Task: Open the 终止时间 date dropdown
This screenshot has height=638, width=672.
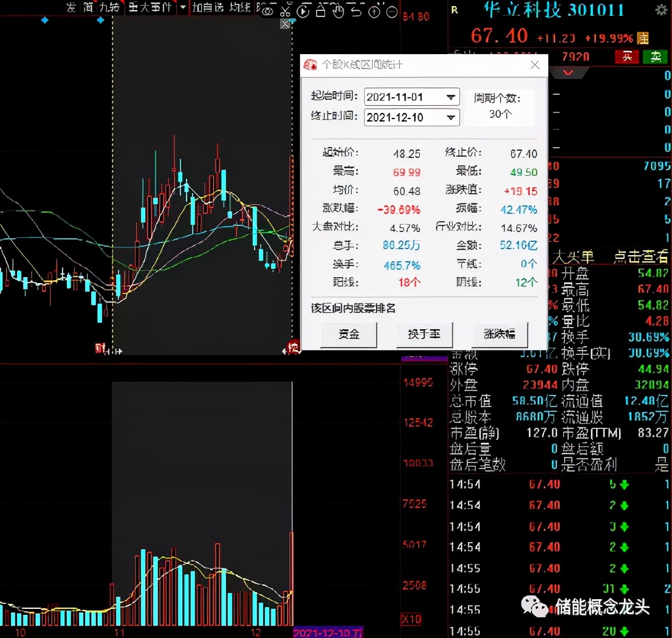Action: coord(451,117)
